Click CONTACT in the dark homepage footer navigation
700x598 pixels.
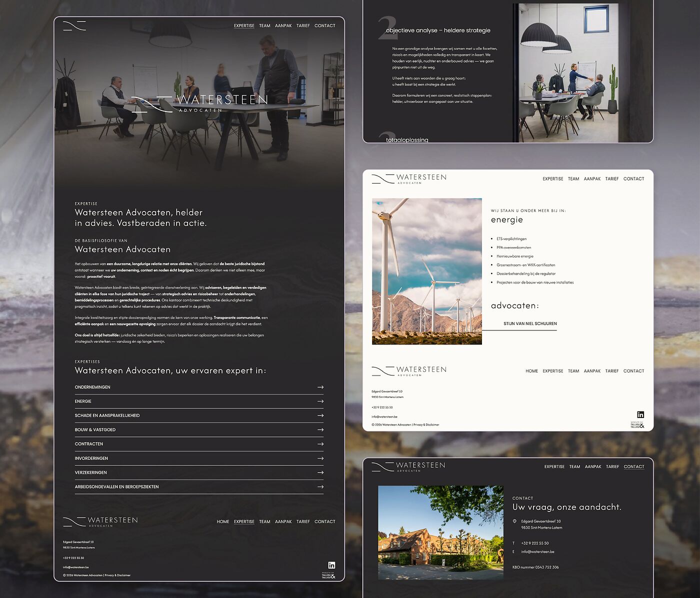325,521
